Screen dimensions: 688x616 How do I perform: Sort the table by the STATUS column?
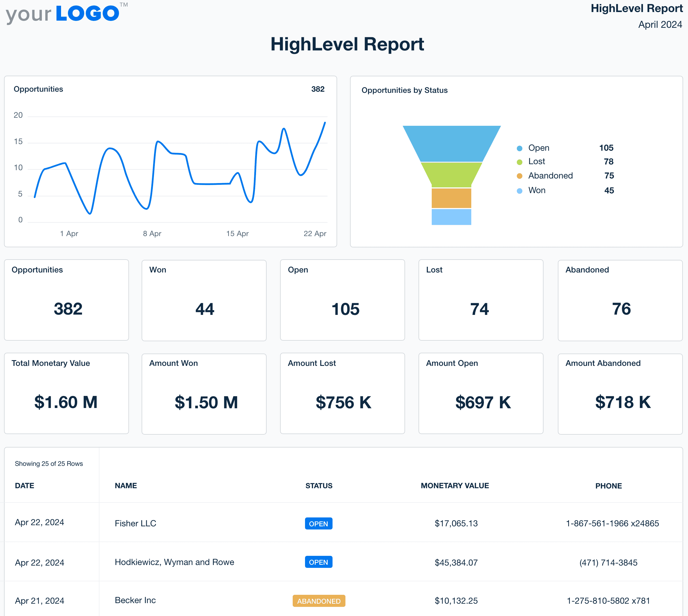coord(318,485)
